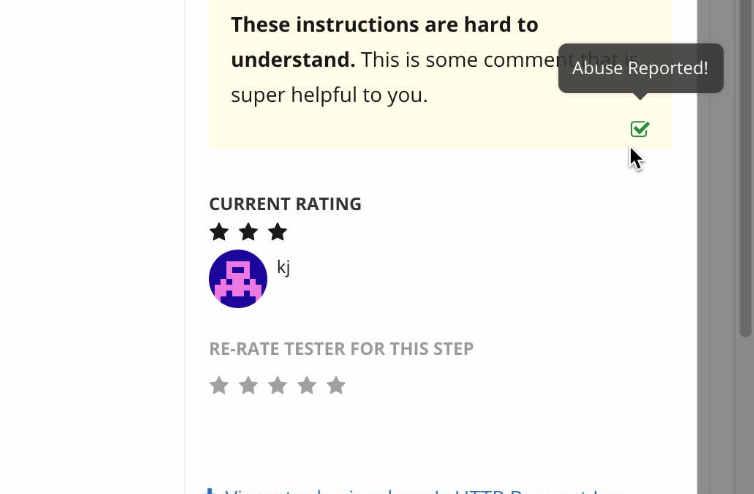Rate tester three stars in re-rate row
Screen dimensions: 754x494
[278, 385]
